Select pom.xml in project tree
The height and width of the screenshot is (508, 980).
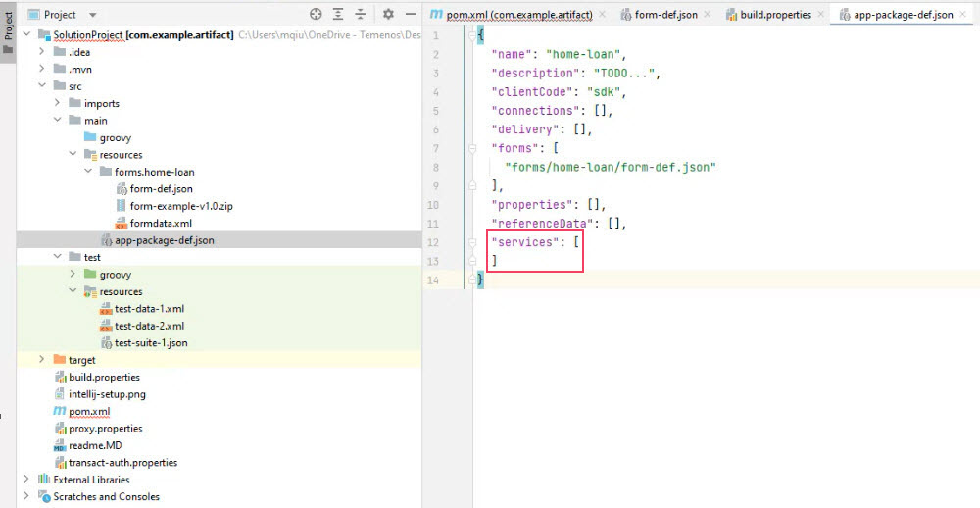pyautogui.click(x=89, y=412)
